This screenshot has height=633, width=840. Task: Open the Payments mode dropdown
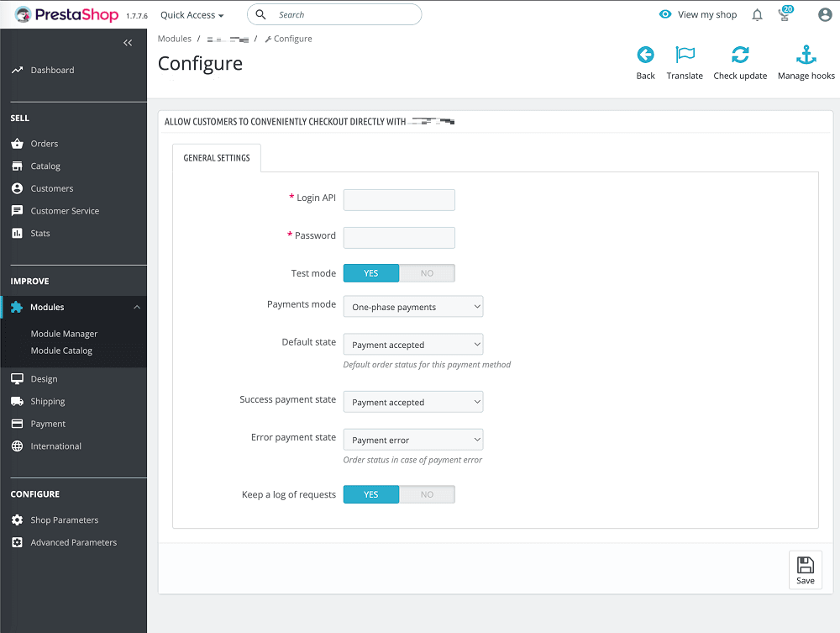click(x=412, y=306)
